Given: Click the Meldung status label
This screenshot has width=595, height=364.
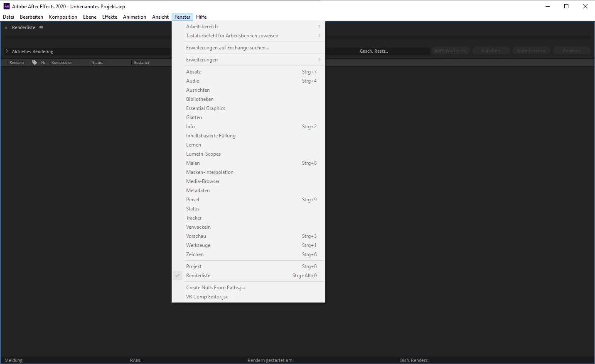Looking at the screenshot, I should point(14,360).
